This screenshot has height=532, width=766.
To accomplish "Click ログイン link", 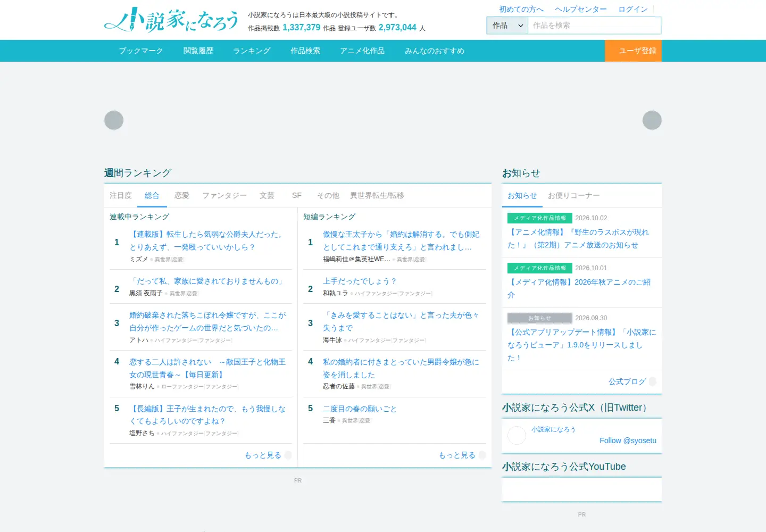I will (633, 9).
